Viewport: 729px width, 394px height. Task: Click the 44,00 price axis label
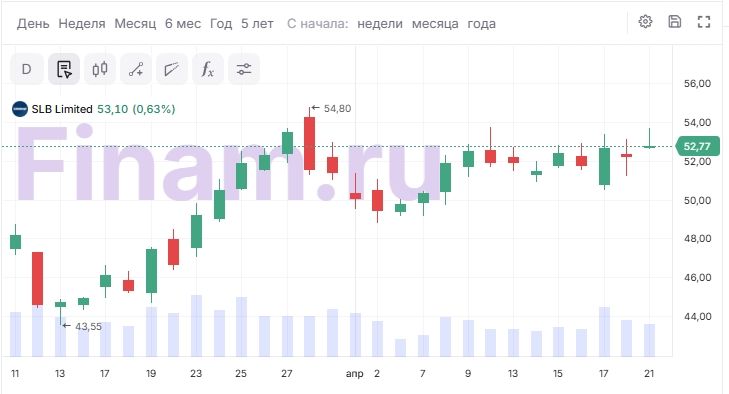point(697,316)
